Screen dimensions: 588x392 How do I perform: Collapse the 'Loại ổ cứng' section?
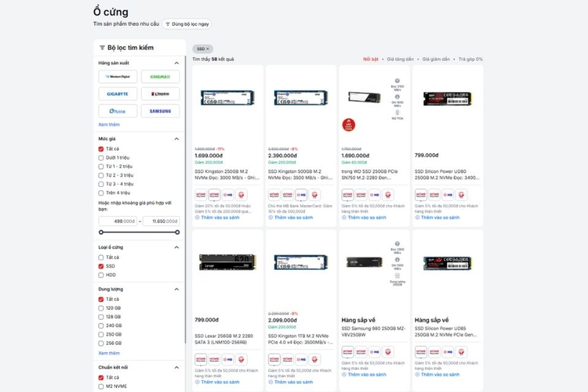tap(176, 247)
